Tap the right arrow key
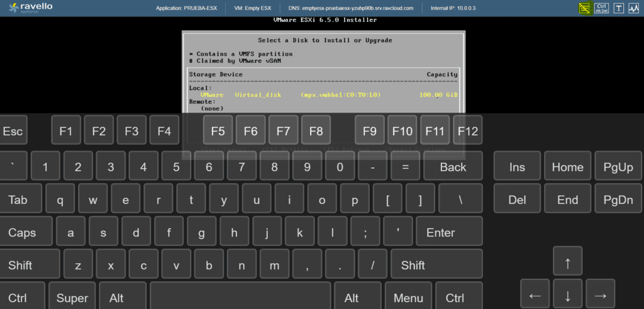644x309 pixels. (x=601, y=294)
